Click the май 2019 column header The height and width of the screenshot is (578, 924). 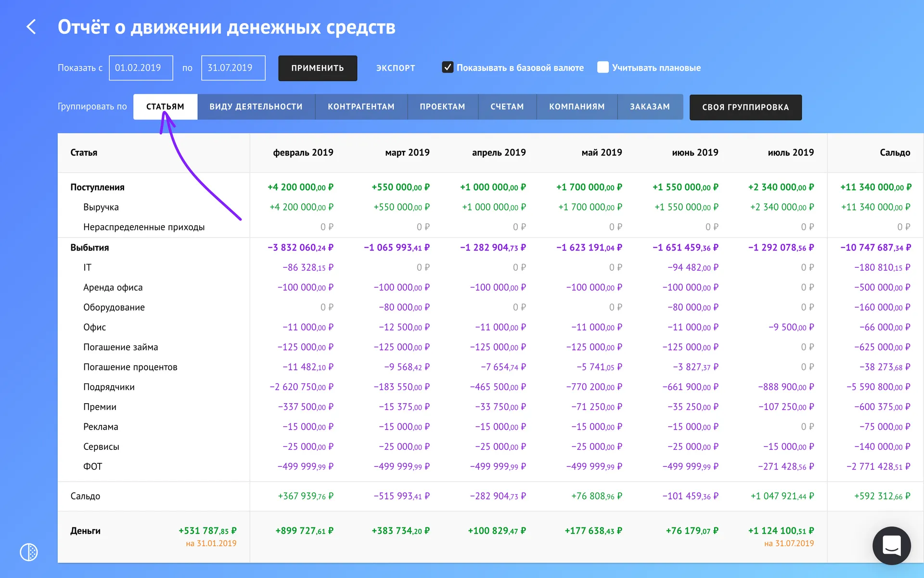pyautogui.click(x=602, y=152)
